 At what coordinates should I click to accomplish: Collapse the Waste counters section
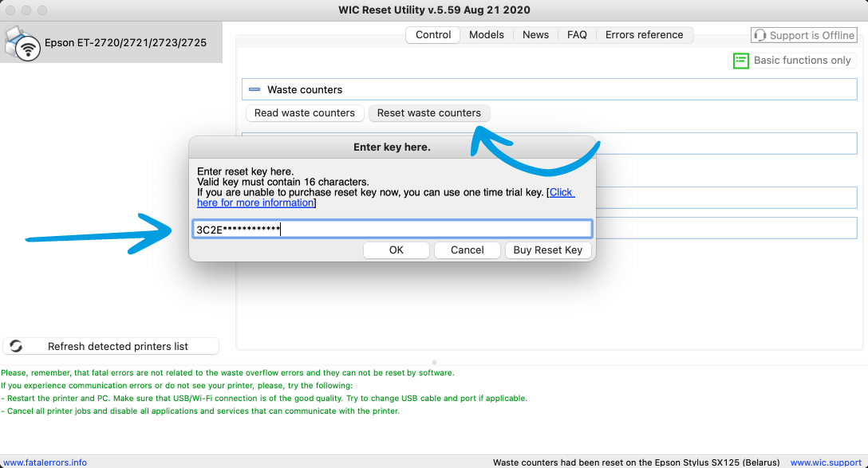254,89
